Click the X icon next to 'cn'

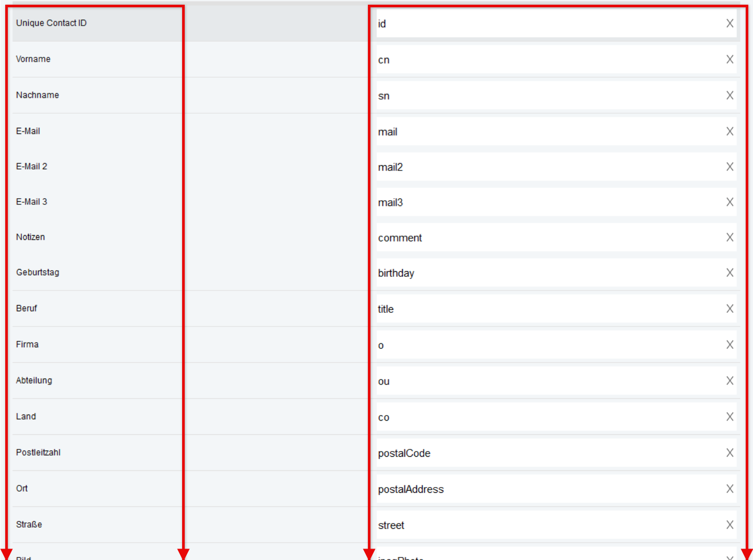tap(730, 59)
